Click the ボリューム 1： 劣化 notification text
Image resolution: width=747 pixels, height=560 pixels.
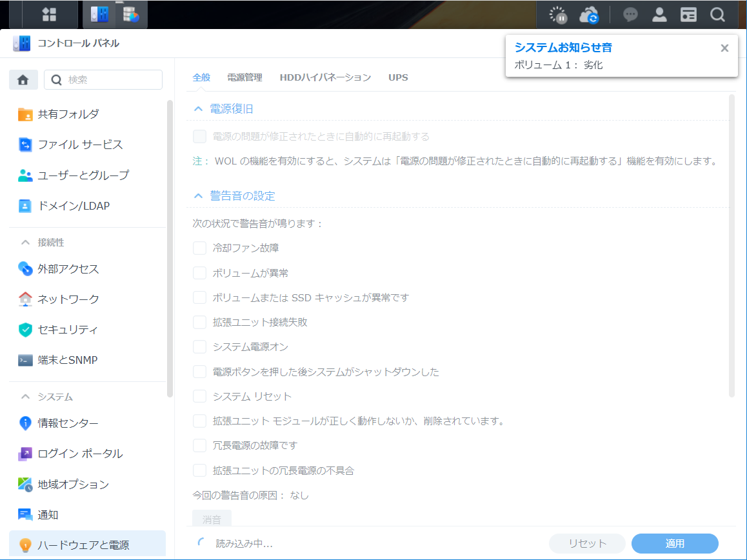[x=559, y=65]
